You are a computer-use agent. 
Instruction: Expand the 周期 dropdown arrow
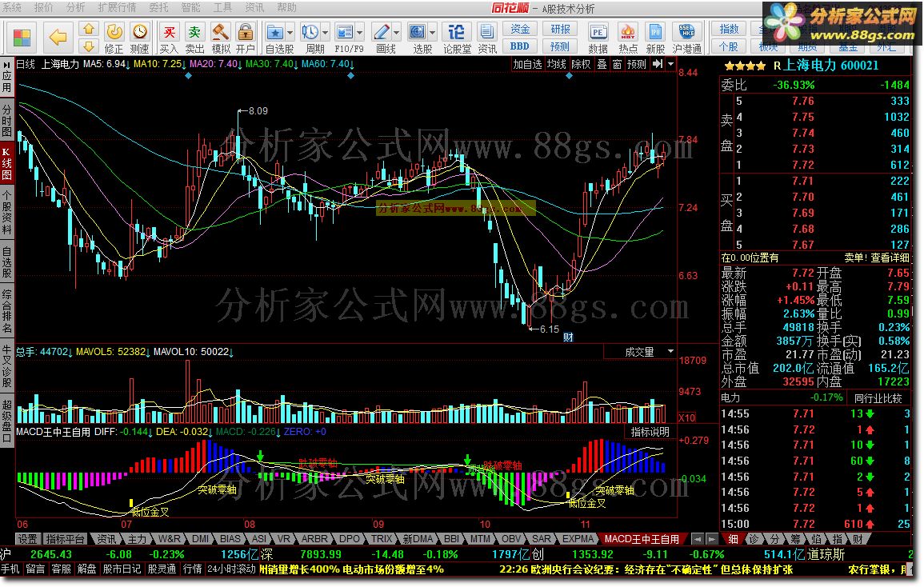tap(325, 33)
